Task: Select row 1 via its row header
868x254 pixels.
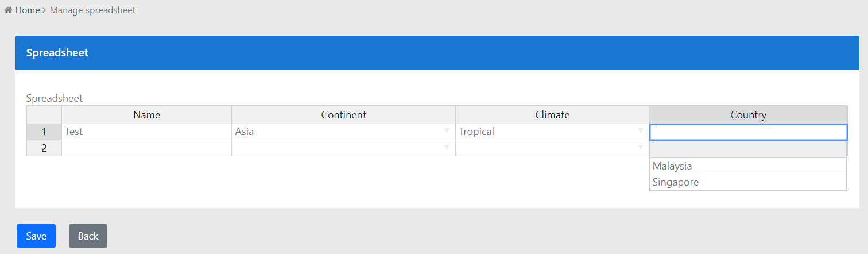Action: (x=44, y=132)
